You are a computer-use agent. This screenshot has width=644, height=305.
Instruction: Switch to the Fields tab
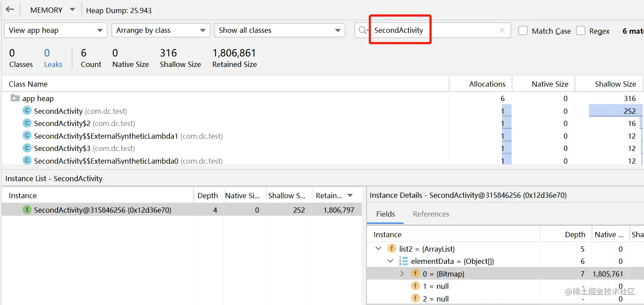coord(385,214)
